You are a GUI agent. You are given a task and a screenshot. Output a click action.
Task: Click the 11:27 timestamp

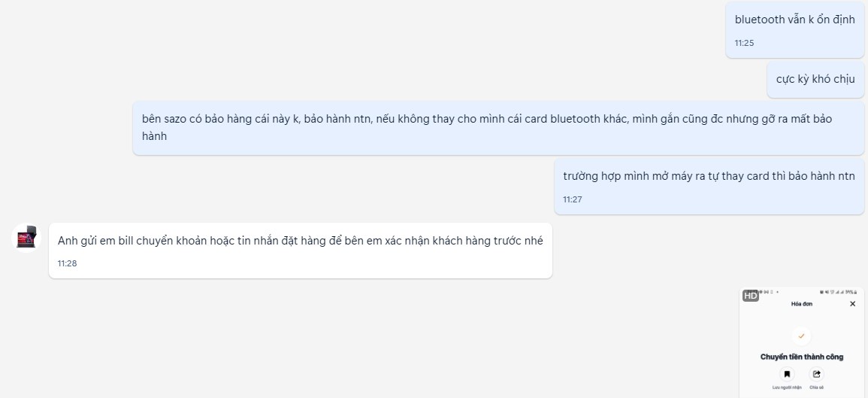(x=573, y=199)
